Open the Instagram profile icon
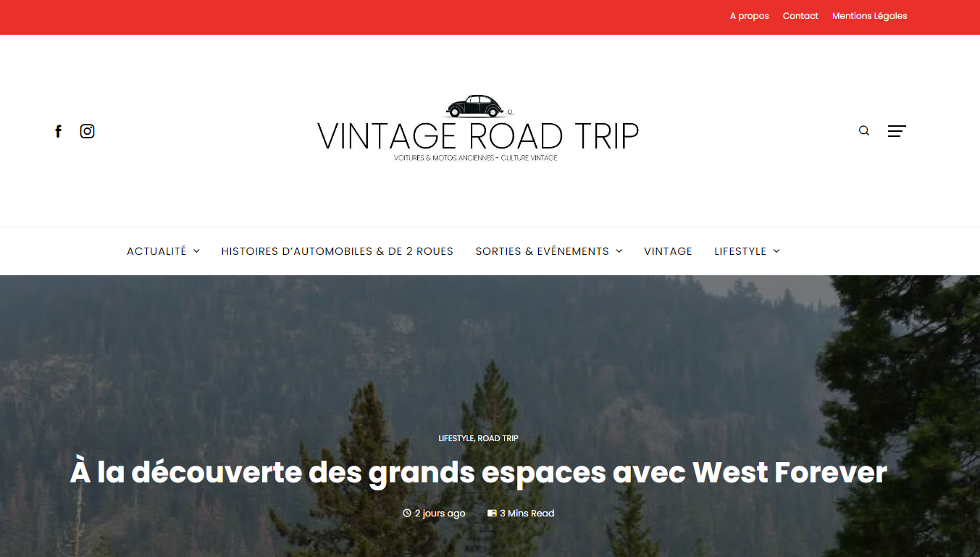This screenshot has height=557, width=980. (87, 131)
